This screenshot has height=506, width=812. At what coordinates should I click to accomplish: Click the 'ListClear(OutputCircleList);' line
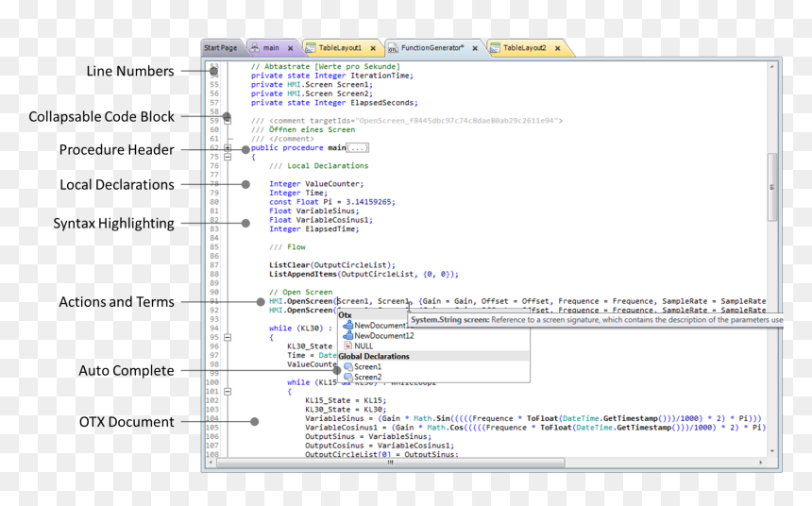332,265
